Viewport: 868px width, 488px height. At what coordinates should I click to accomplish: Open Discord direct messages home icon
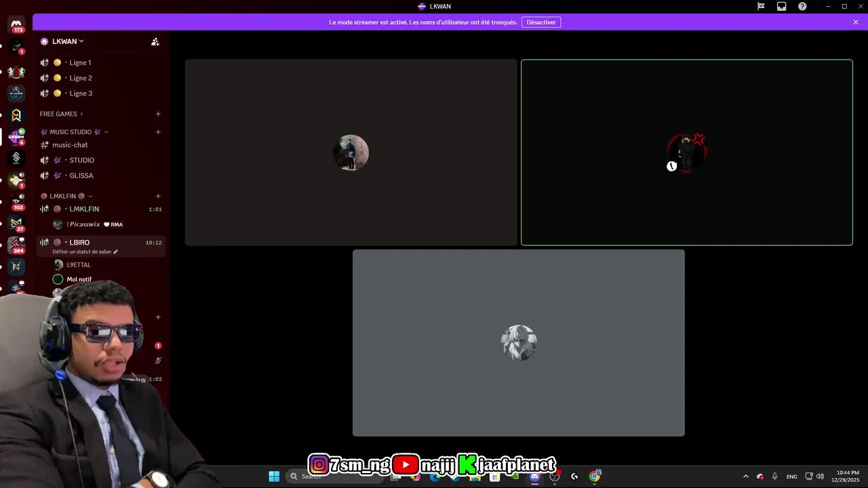click(x=16, y=25)
